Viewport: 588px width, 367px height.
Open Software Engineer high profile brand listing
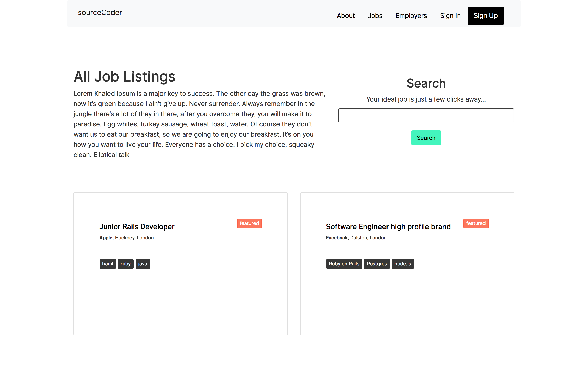pyautogui.click(x=388, y=227)
